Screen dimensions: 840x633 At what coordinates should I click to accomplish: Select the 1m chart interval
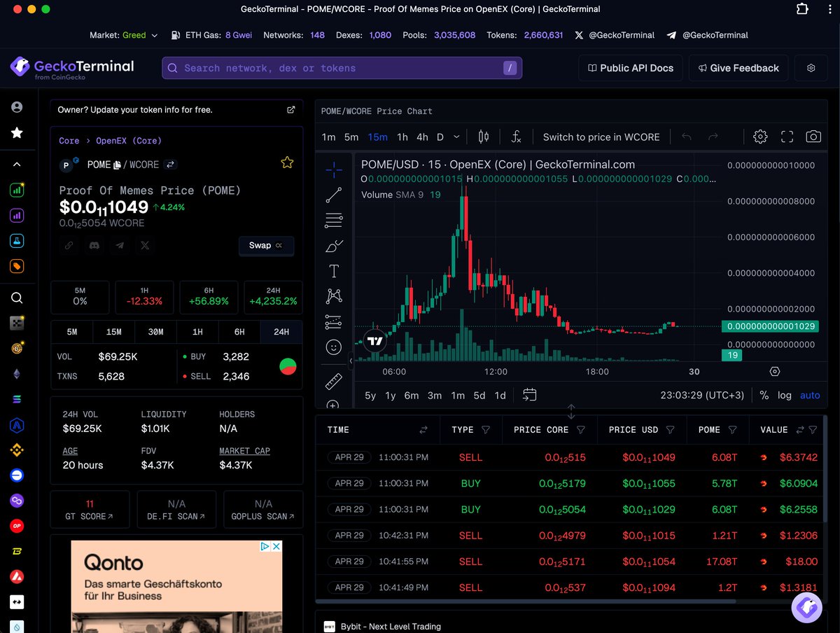[328, 137]
